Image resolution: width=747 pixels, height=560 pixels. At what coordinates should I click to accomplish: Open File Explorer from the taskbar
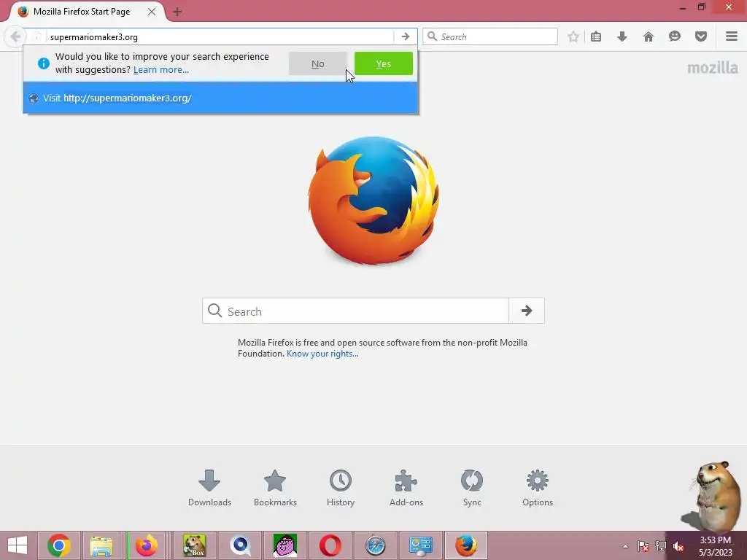click(x=102, y=545)
